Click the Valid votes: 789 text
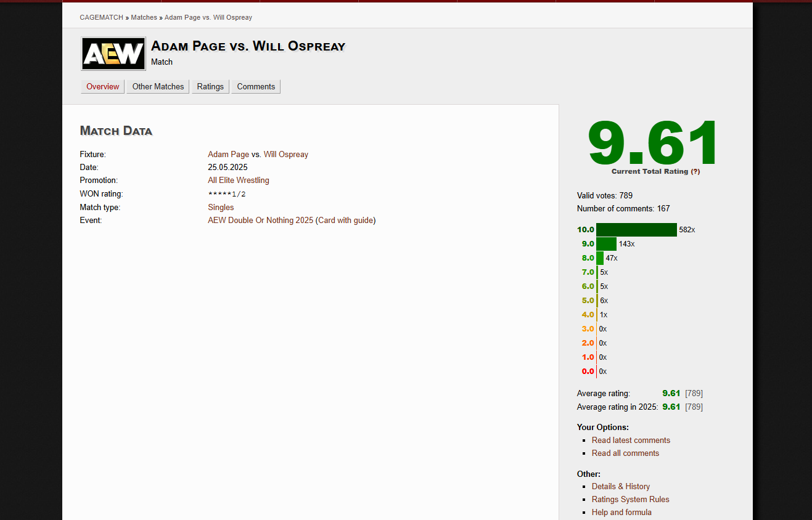 [x=605, y=196]
